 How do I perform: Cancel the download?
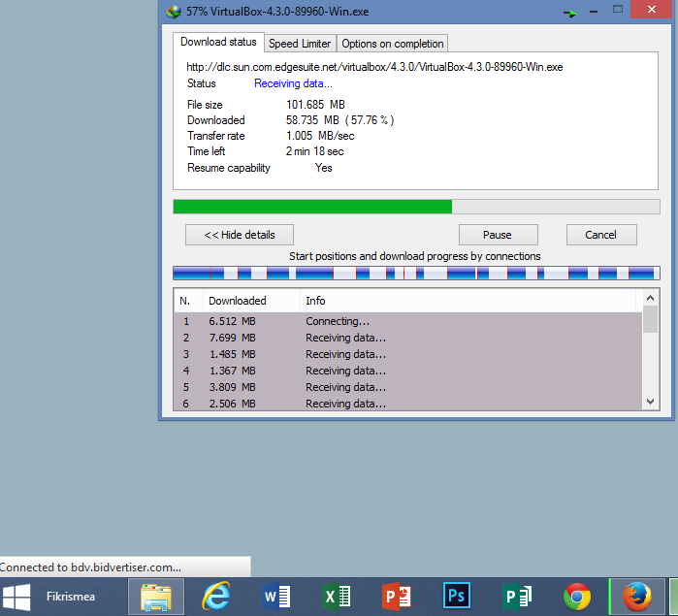(601, 235)
